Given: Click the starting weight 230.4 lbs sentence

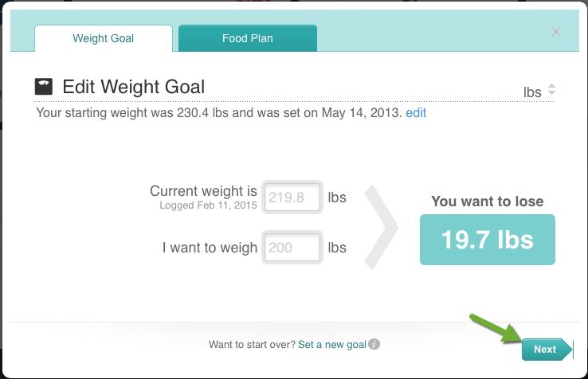Looking at the screenshot, I should [x=219, y=112].
